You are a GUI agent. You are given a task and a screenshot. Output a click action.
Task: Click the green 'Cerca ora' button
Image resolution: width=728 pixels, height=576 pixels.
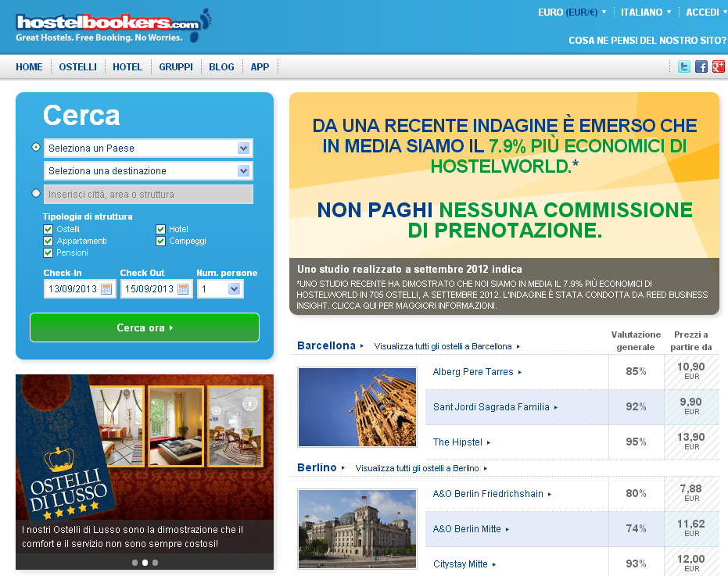click(x=145, y=327)
